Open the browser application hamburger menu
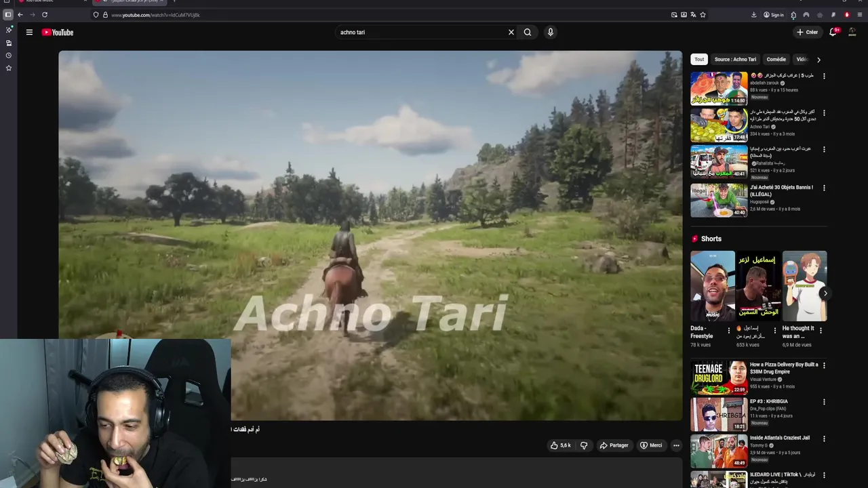The width and height of the screenshot is (868, 488). point(860,15)
